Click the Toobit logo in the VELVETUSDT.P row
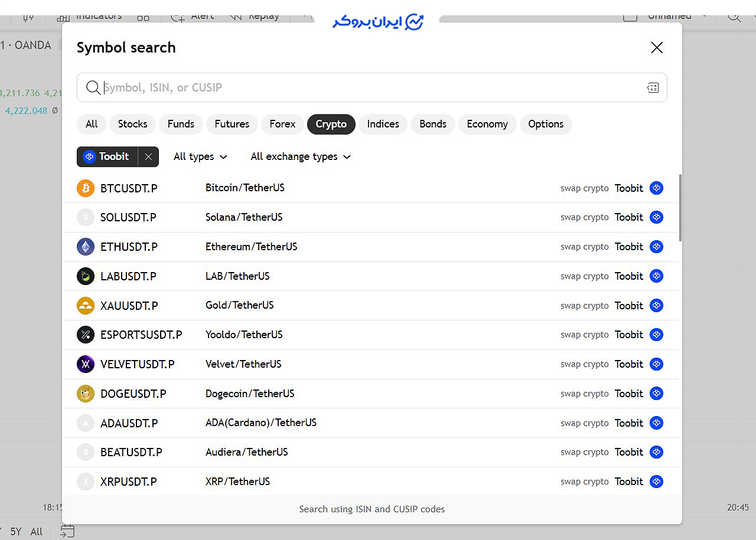 coord(656,364)
